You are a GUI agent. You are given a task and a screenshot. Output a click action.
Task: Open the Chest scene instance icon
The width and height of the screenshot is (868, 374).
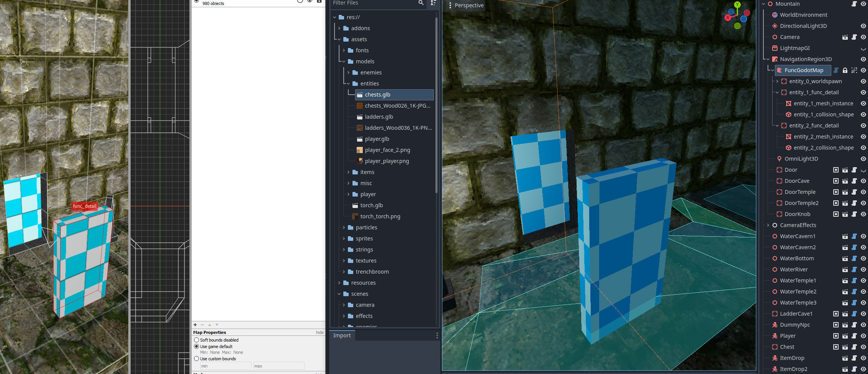[x=845, y=347]
